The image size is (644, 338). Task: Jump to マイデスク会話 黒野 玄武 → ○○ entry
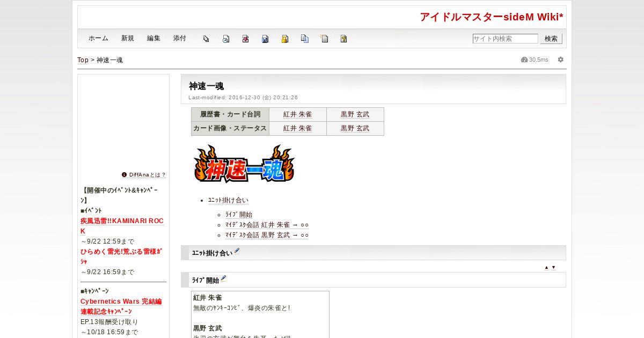pyautogui.click(x=267, y=235)
